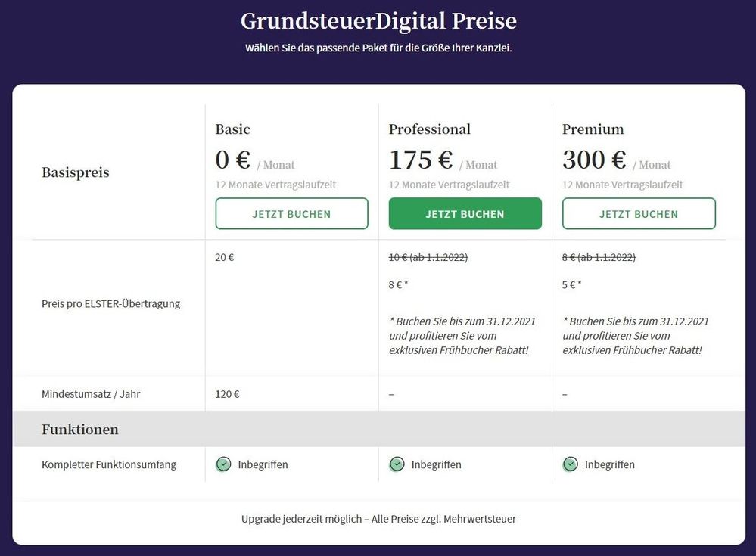Select the Professional plan heading
This screenshot has width=756, height=556.
[x=430, y=129]
